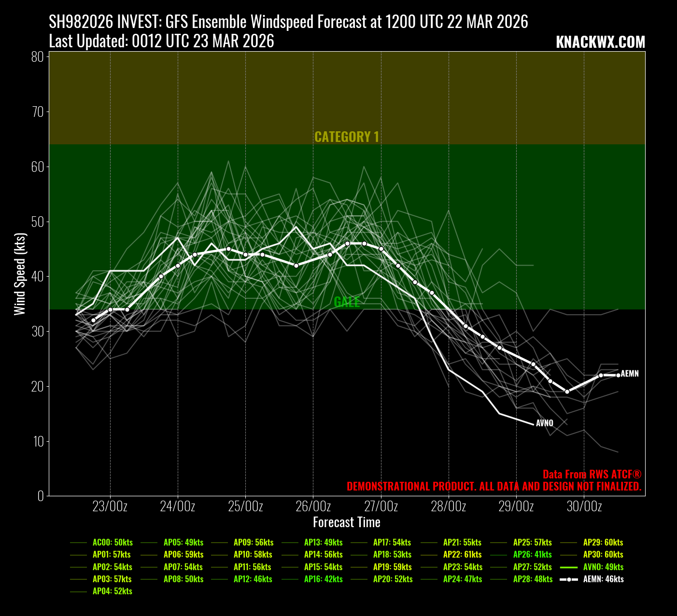Screen dimensions: 677x616
Task: Select the AC00: 50kts legend entry
Action: point(112,543)
